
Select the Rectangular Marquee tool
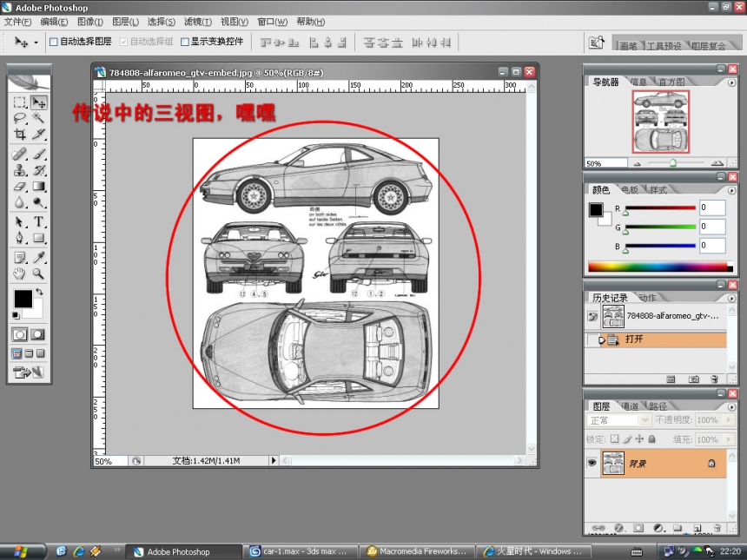(19, 102)
